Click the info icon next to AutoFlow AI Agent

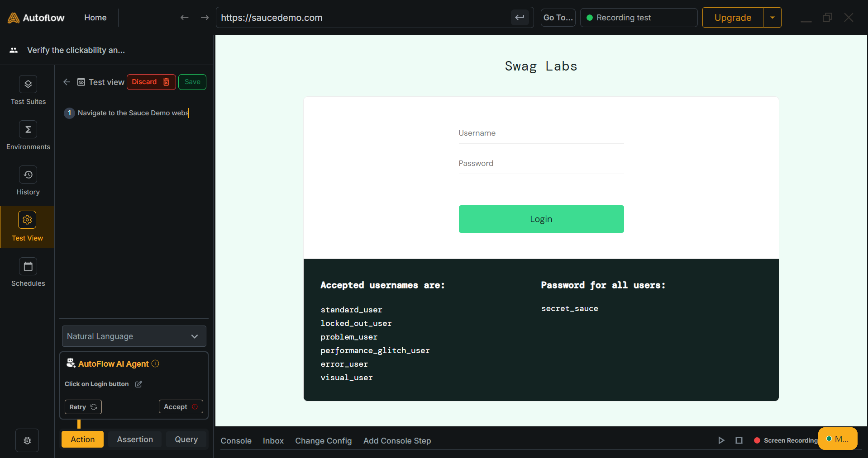coord(155,364)
